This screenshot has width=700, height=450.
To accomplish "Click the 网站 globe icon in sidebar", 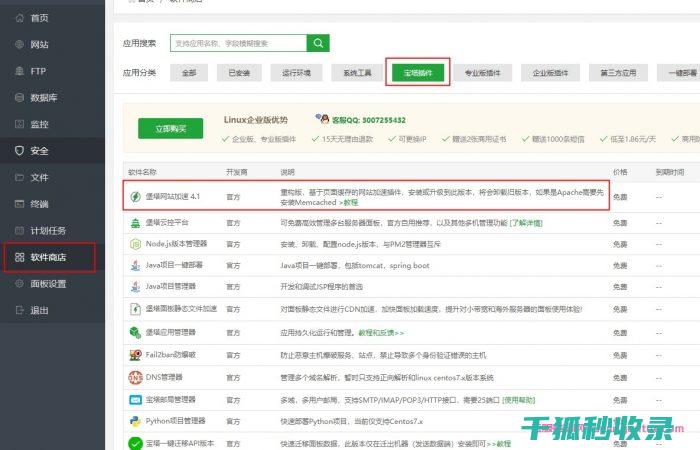I will [19, 44].
